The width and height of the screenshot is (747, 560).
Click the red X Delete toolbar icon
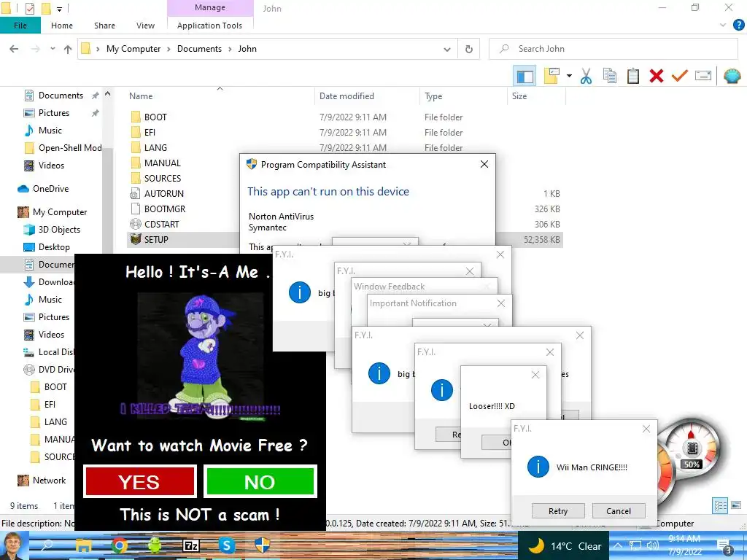tap(657, 76)
